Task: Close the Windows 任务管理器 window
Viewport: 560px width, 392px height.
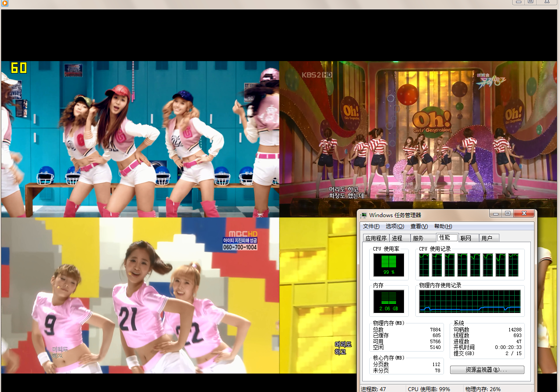Action: [523, 214]
